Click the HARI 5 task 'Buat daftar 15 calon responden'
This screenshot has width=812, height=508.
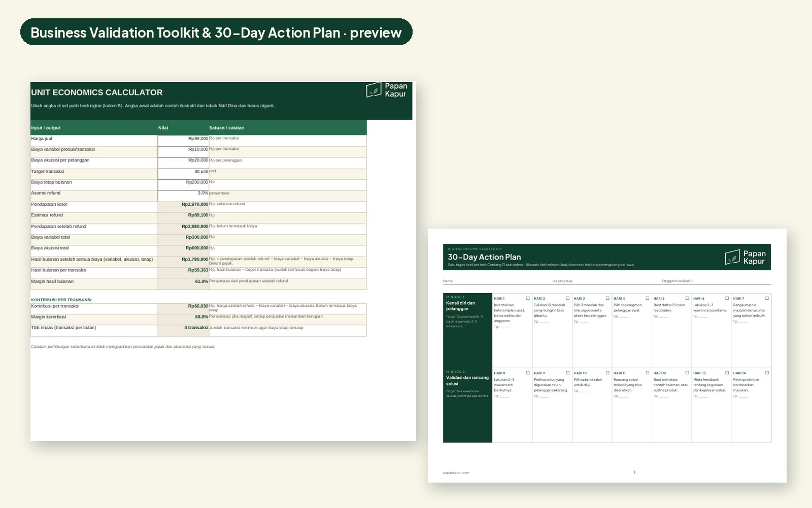point(669,308)
